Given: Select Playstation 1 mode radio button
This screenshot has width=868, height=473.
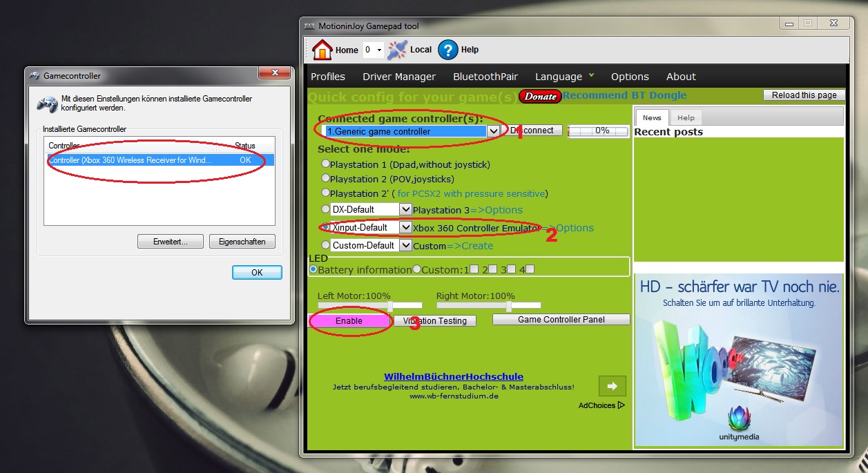Looking at the screenshot, I should point(325,164).
